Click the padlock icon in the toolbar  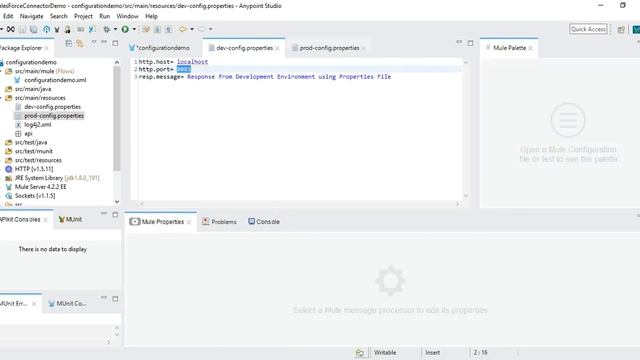pyautogui.click(x=68, y=29)
